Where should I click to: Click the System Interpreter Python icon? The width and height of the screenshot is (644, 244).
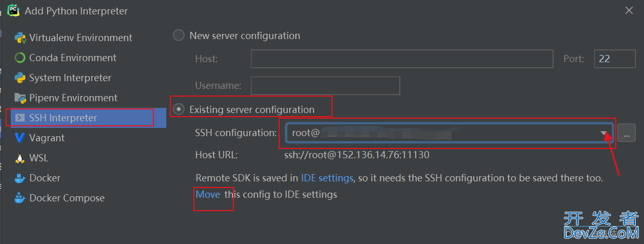(20, 78)
